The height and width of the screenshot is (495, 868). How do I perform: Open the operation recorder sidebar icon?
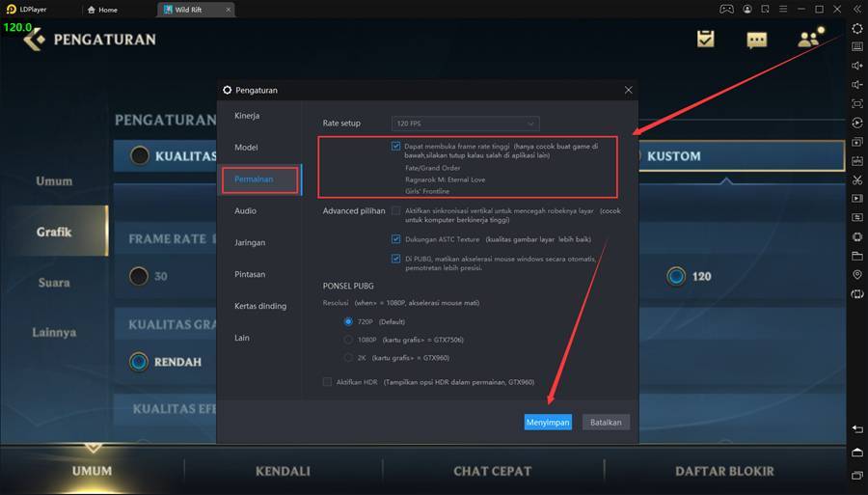(x=857, y=123)
